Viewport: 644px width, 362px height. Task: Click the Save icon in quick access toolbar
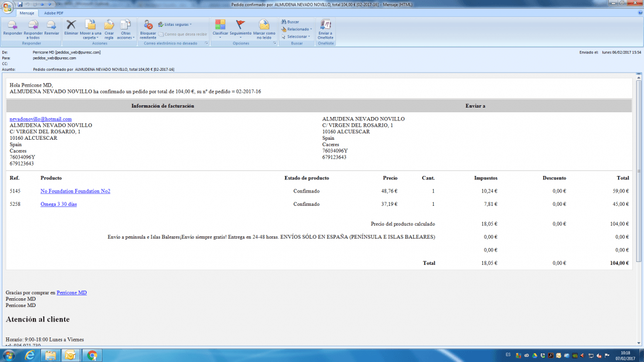click(20, 5)
